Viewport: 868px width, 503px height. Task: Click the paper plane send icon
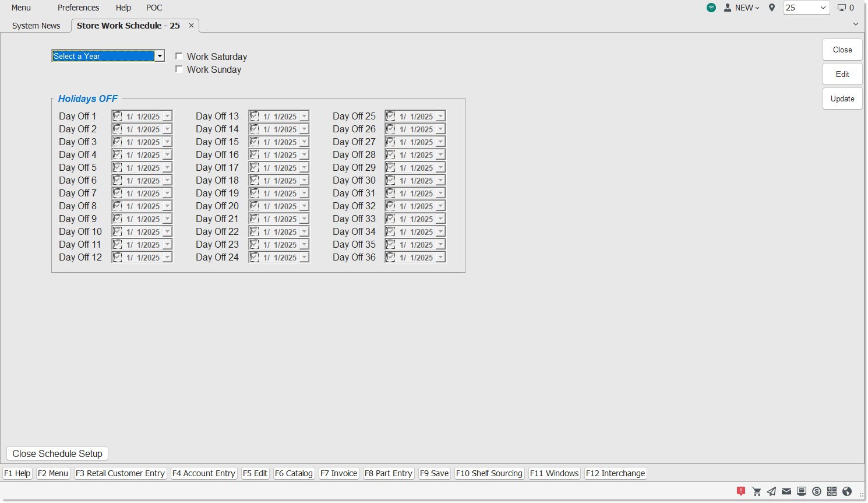771,491
